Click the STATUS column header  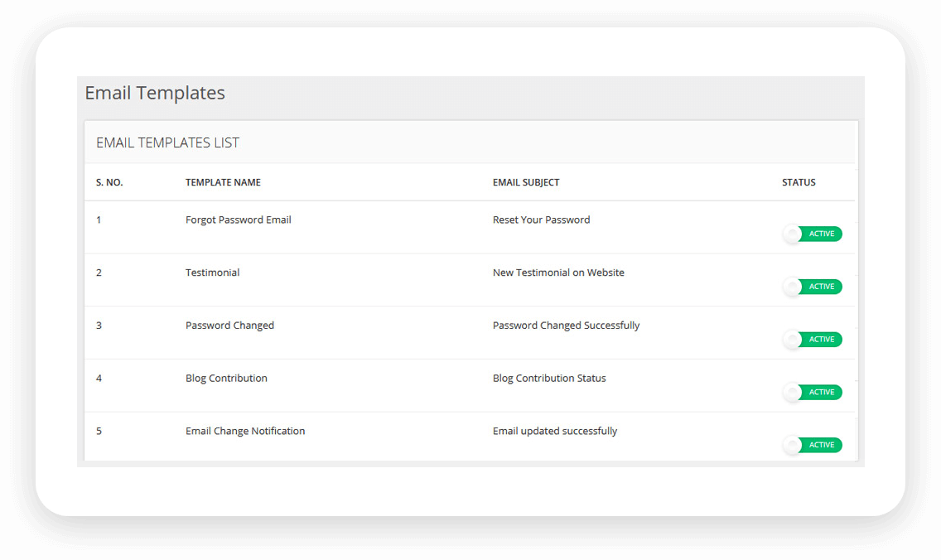click(799, 182)
